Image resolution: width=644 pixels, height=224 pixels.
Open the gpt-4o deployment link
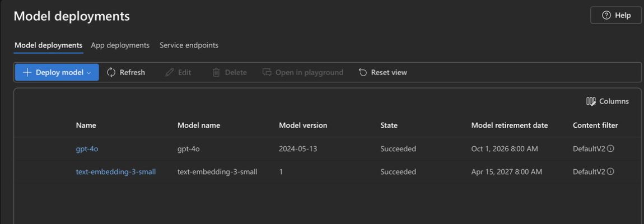[87, 149]
